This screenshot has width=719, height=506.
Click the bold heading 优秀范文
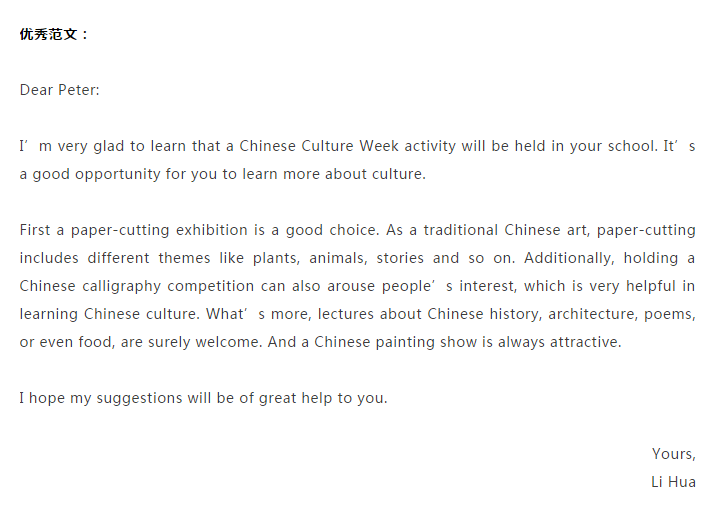(x=54, y=34)
